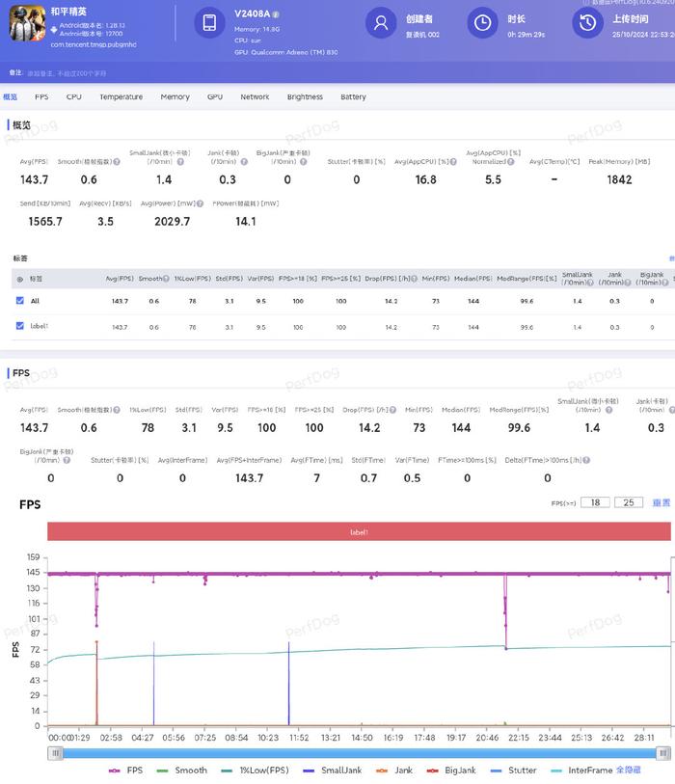Toggle the SmallJank series in chart legend
This screenshot has height=784, width=675.
point(338,770)
